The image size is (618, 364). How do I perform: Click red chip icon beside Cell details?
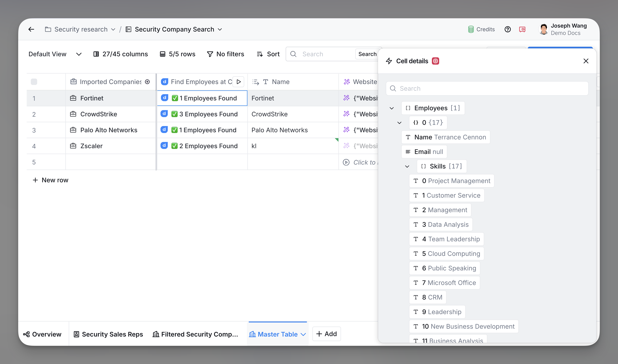pos(436,61)
